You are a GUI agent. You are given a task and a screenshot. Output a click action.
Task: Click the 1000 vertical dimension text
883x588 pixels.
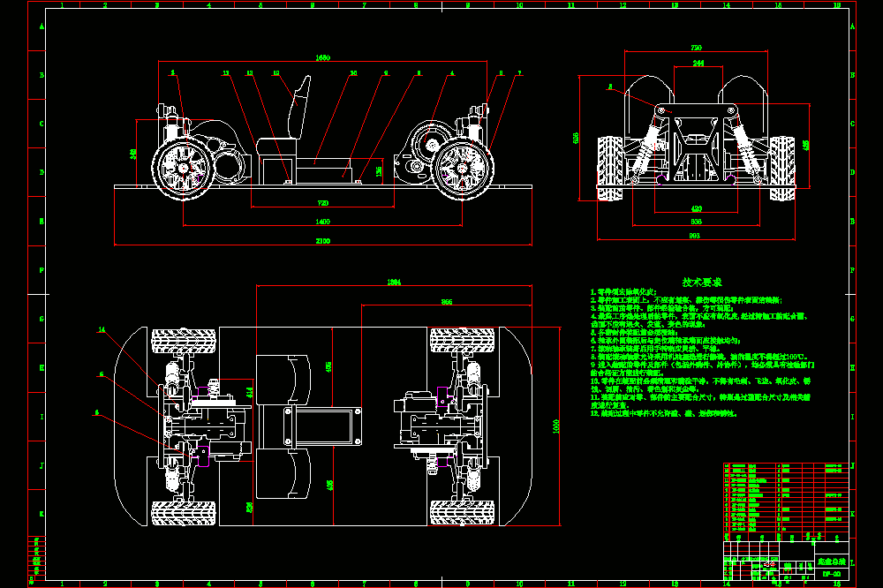point(556,426)
